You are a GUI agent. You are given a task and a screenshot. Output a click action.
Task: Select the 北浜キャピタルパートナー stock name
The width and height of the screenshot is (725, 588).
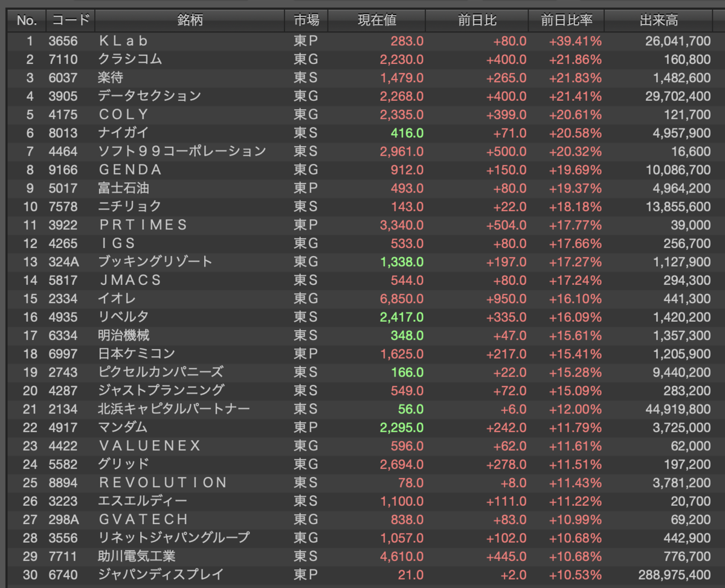(x=174, y=409)
